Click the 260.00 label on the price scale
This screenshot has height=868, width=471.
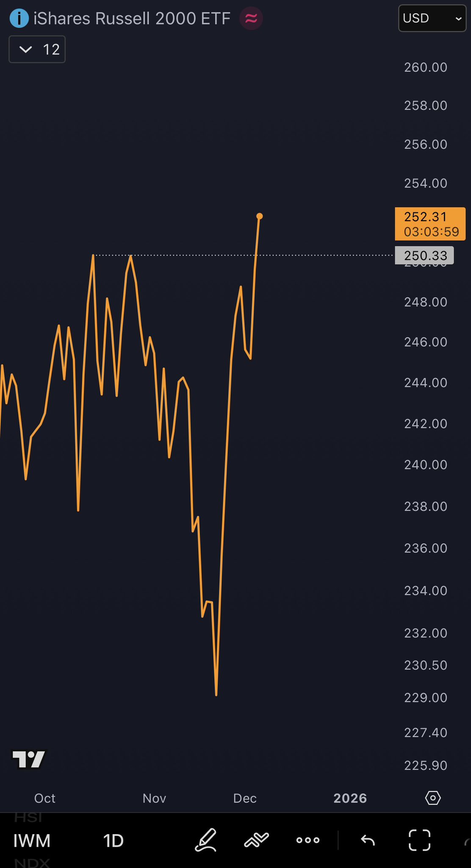point(426,67)
